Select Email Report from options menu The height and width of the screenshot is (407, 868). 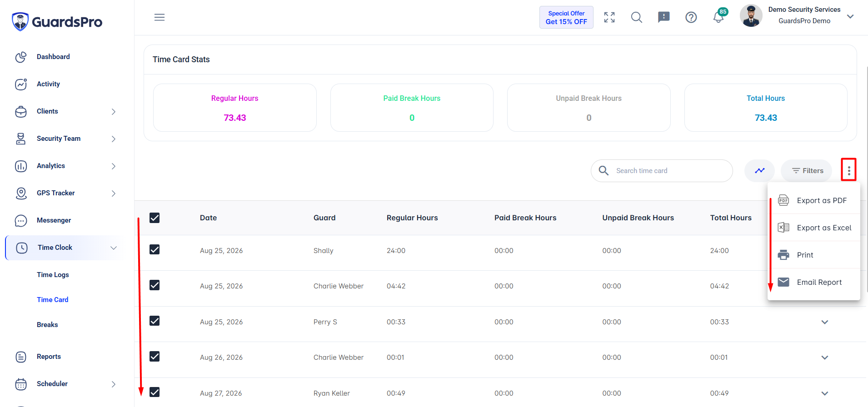[814, 282]
